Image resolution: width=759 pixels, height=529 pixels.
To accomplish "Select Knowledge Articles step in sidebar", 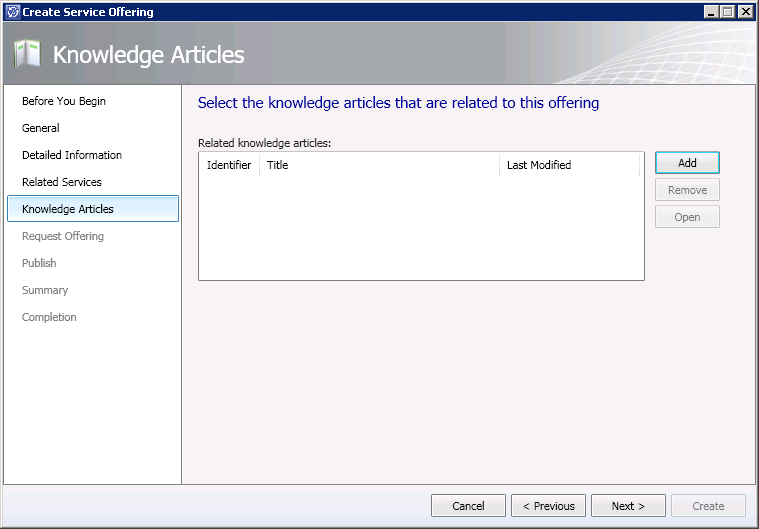I will click(68, 209).
